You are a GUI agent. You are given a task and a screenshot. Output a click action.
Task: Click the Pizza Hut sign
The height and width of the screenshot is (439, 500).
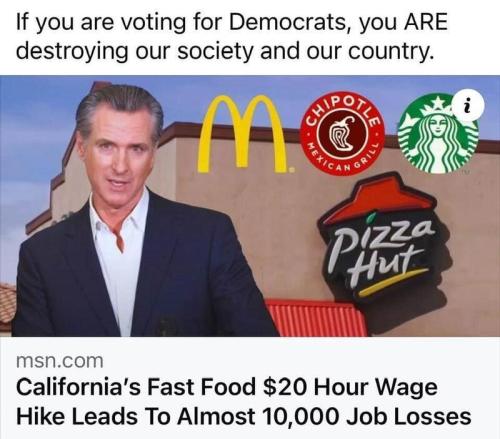coord(378,239)
